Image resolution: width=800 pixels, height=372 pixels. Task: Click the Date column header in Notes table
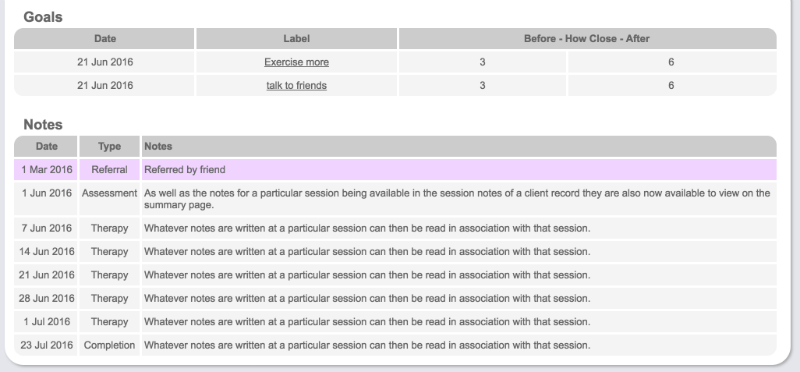(x=46, y=146)
